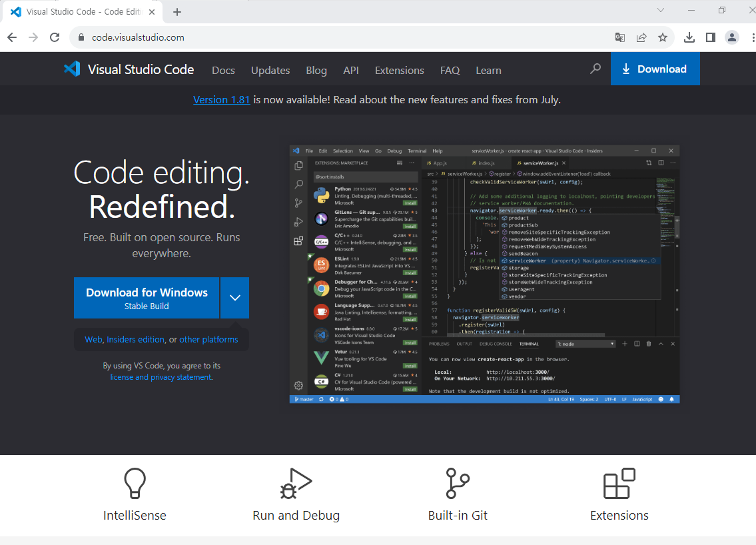Open the Extensions nav item
Viewport: 756px width, 545px height.
tap(399, 71)
